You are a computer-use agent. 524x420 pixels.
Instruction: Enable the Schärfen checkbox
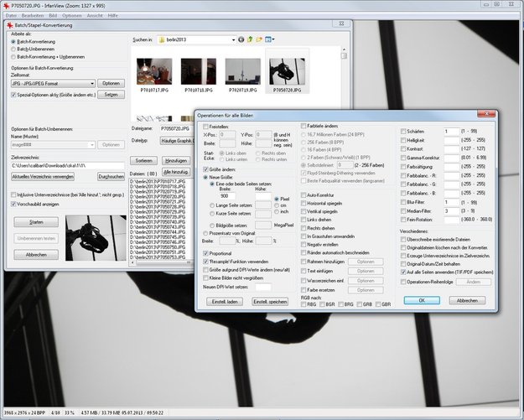(x=403, y=132)
